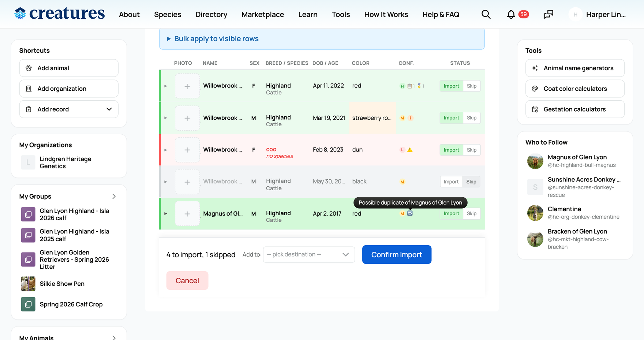Click yellow warning triangle on dun row
The height and width of the screenshot is (340, 644).
[x=410, y=150]
